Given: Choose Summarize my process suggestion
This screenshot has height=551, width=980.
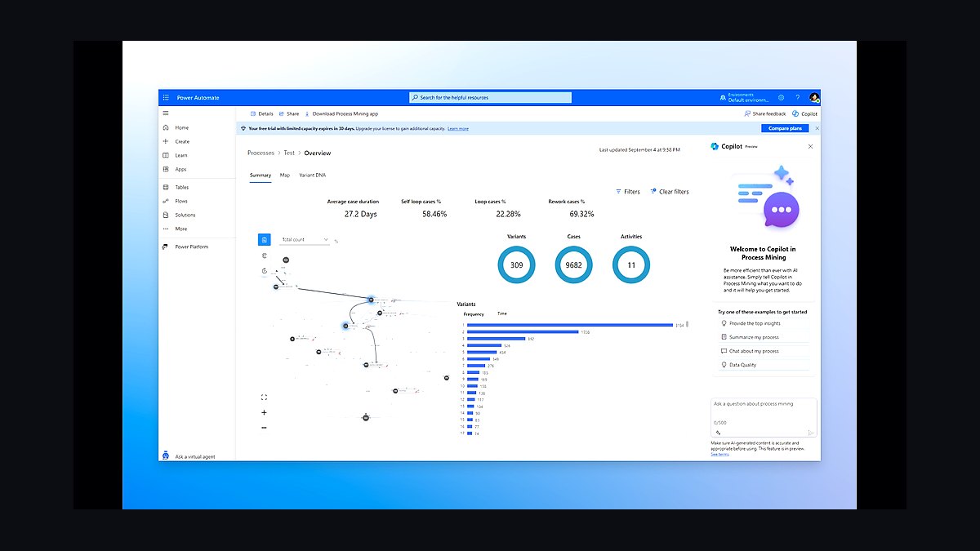Looking at the screenshot, I should pyautogui.click(x=754, y=337).
